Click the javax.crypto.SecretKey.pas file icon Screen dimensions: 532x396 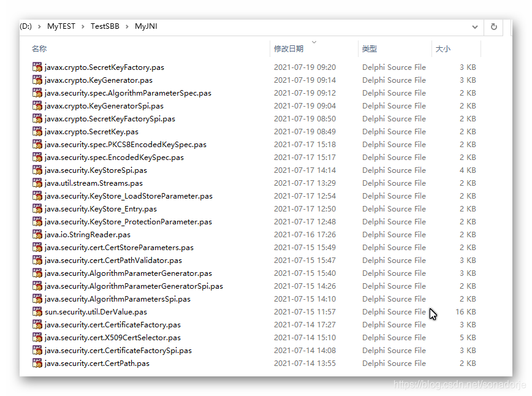[37, 131]
